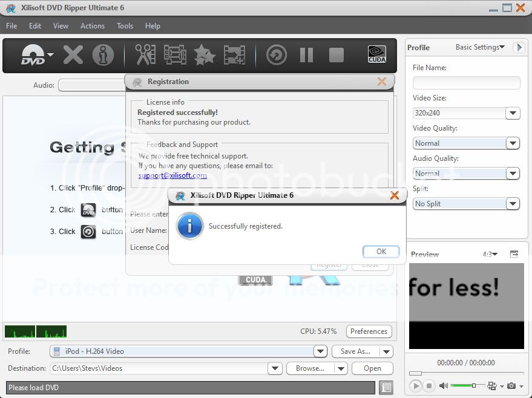Play the preview video
The width and height of the screenshot is (532, 398).
click(416, 386)
